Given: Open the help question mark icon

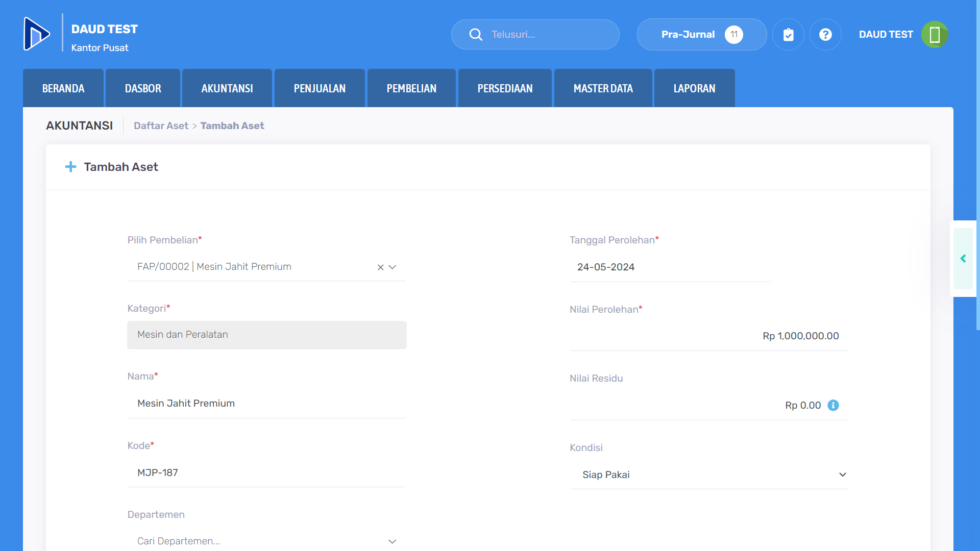Looking at the screenshot, I should point(825,34).
